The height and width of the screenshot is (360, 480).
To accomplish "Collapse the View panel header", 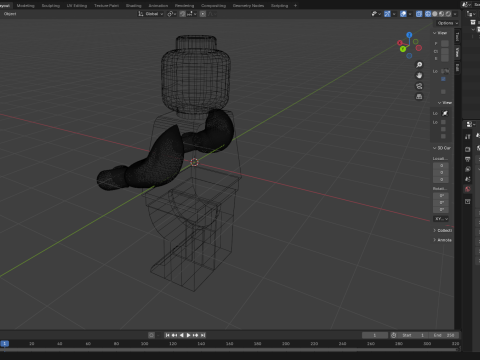I will click(x=442, y=33).
